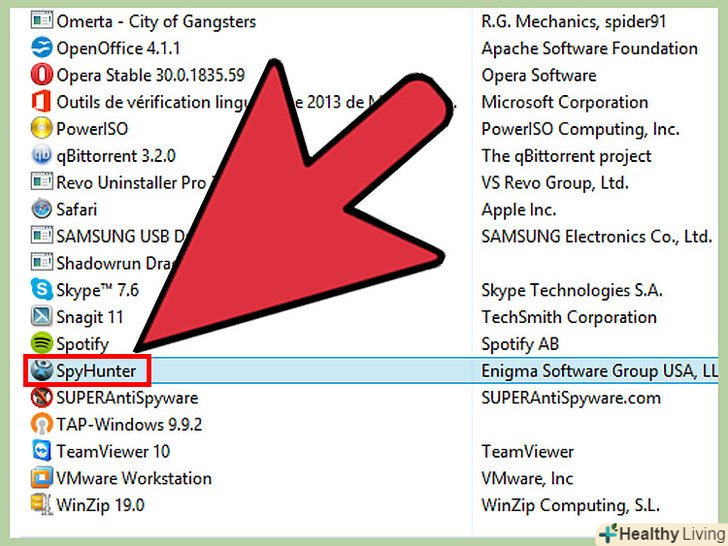This screenshot has height=546, width=728.
Task: Click publisher Microsoft Corporation
Action: 565,103
